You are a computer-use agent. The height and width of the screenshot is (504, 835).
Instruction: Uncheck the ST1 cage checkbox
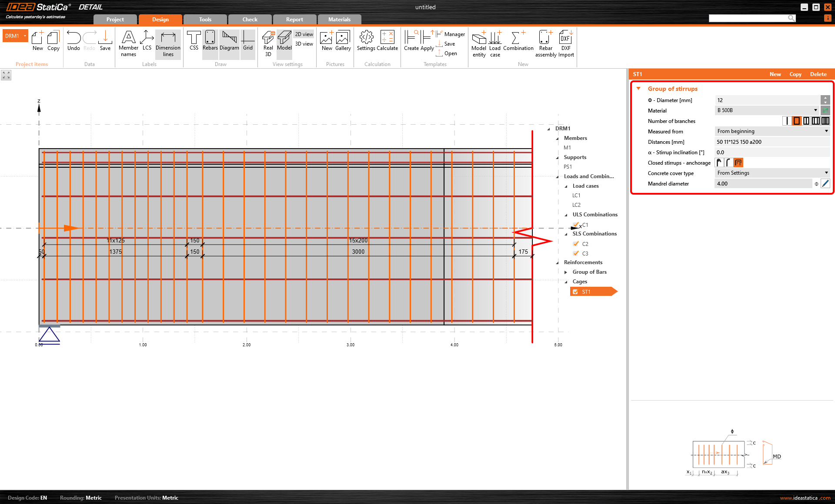pyautogui.click(x=576, y=292)
